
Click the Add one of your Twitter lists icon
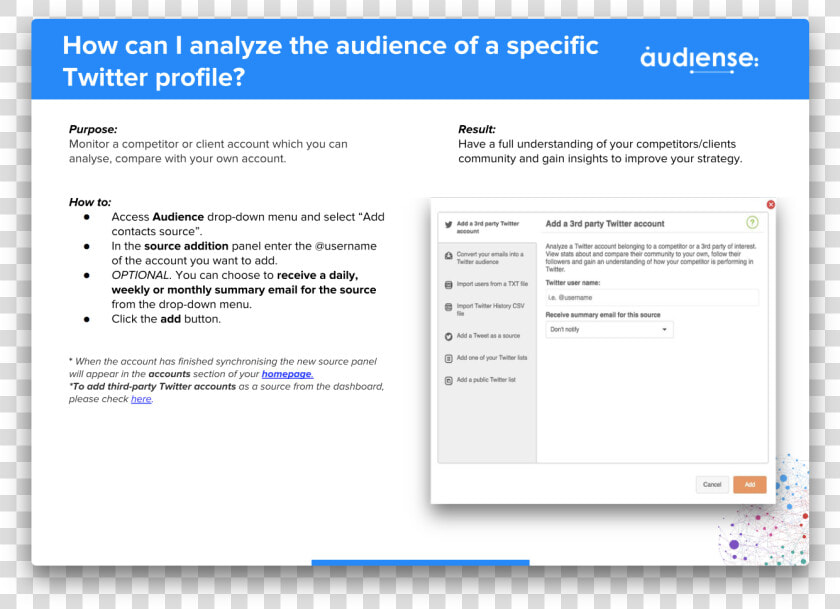click(x=448, y=358)
